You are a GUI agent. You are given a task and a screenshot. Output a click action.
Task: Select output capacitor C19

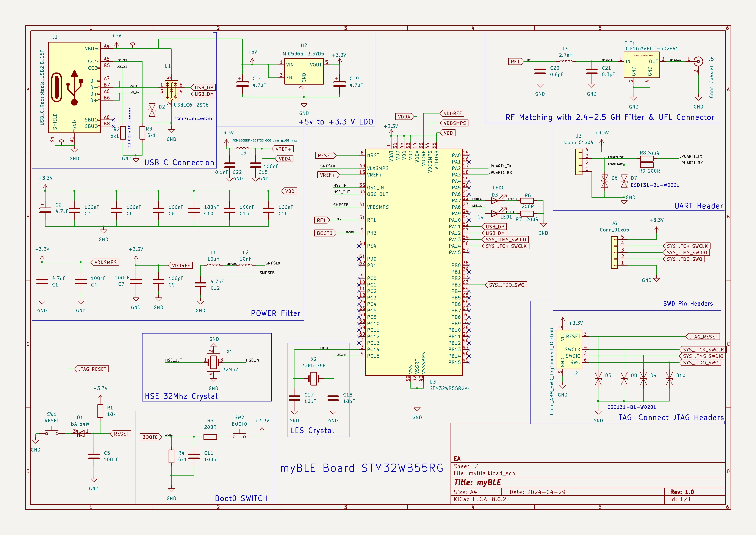click(340, 82)
